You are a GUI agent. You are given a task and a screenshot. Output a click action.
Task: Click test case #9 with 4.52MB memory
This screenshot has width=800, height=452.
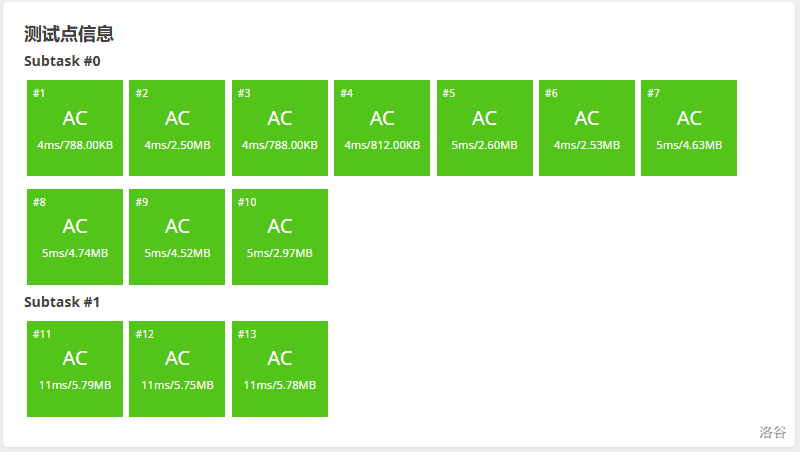pyautogui.click(x=177, y=237)
